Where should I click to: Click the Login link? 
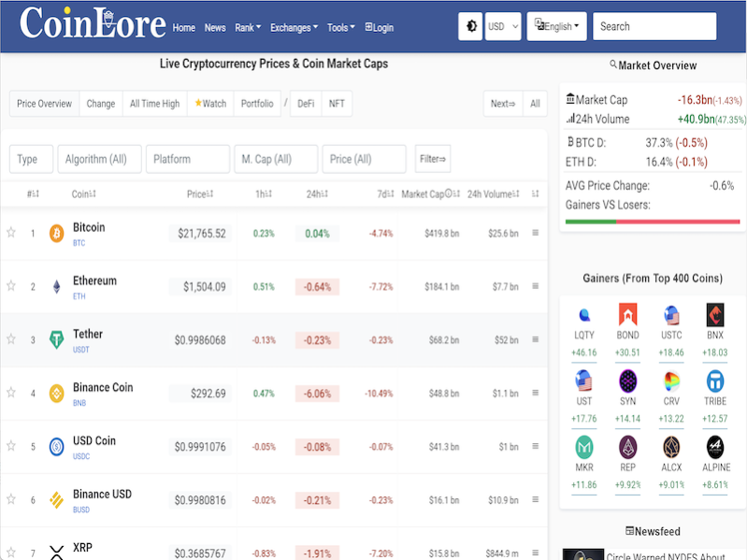click(380, 28)
